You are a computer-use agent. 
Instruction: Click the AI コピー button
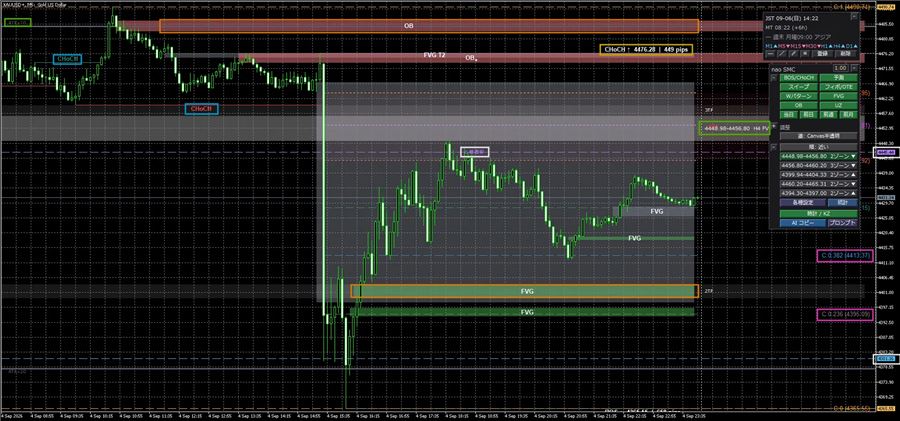click(802, 223)
